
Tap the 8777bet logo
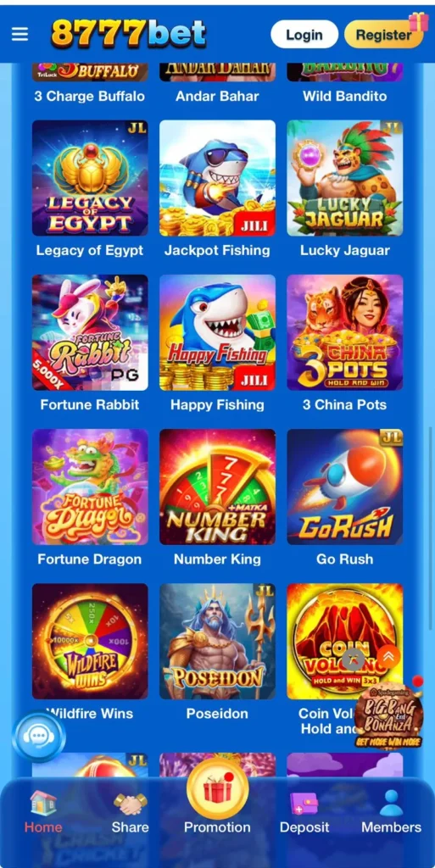[x=128, y=33]
